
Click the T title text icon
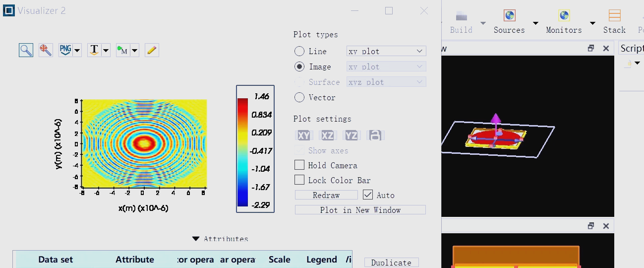point(94,50)
